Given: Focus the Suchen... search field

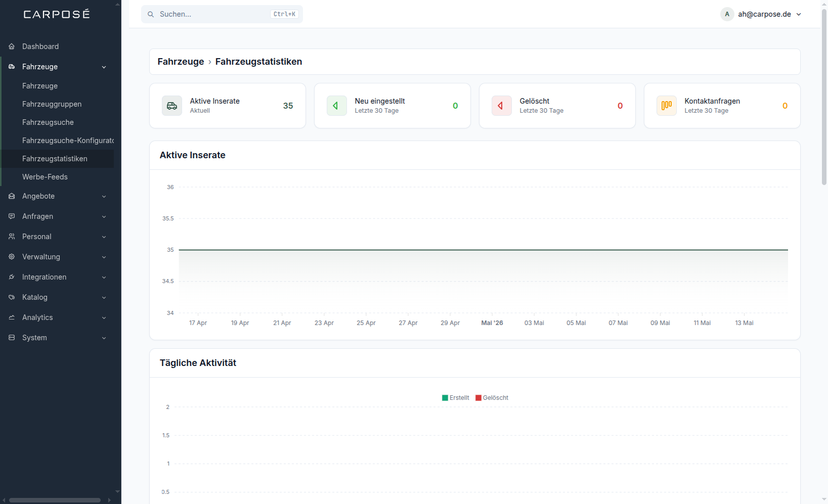Looking at the screenshot, I should (x=222, y=14).
